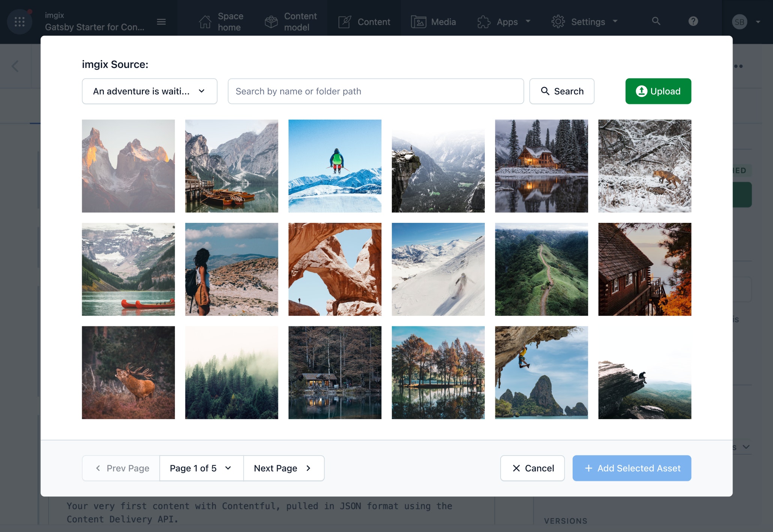Viewport: 773px width, 532px height.
Task: Click the Help question mark icon
Action: pyautogui.click(x=693, y=22)
